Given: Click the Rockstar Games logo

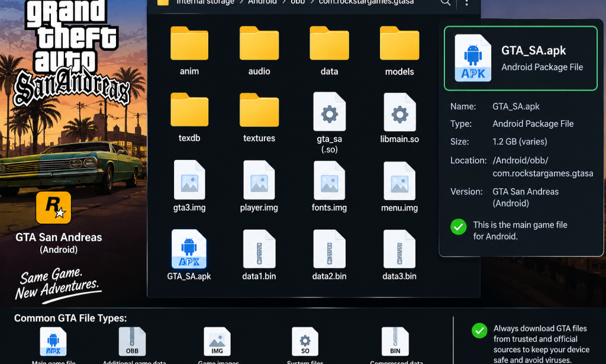Looking at the screenshot, I should (53, 208).
